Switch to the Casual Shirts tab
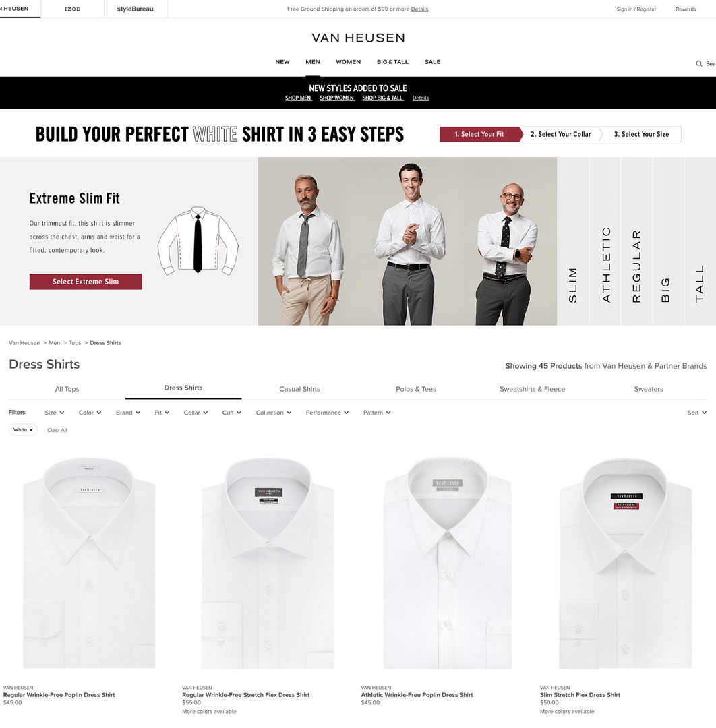Viewport: 716px width, 728px height. [299, 389]
